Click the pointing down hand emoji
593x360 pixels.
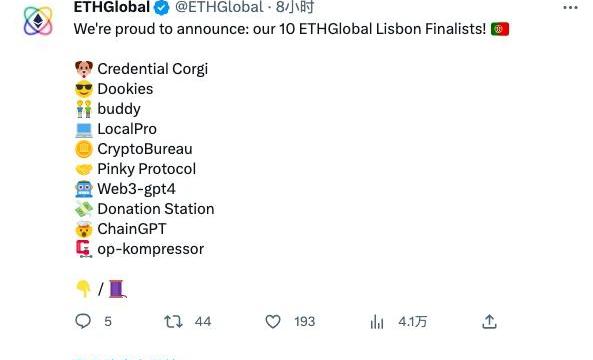[83, 289]
